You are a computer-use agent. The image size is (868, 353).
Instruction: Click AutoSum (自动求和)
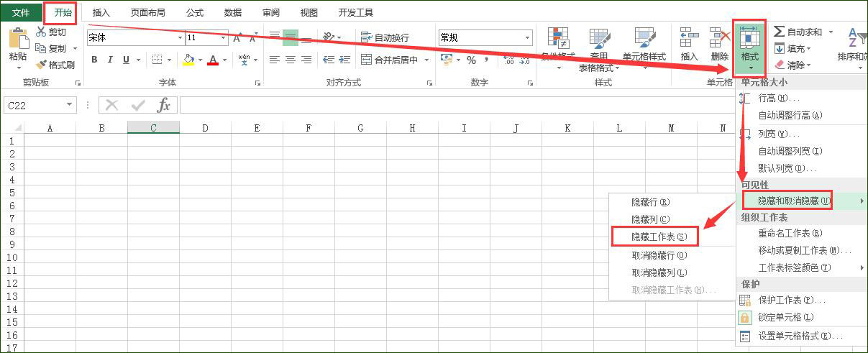(798, 32)
